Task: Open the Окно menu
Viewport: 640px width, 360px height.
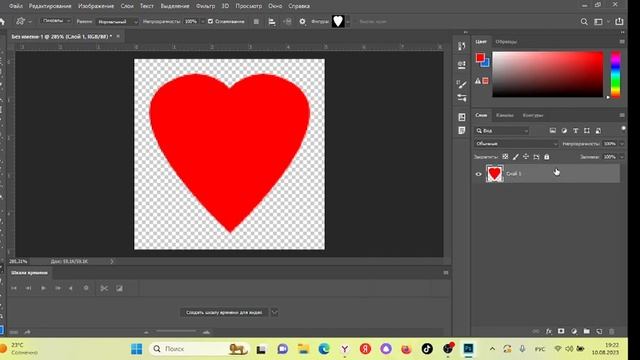Action: pos(275,6)
